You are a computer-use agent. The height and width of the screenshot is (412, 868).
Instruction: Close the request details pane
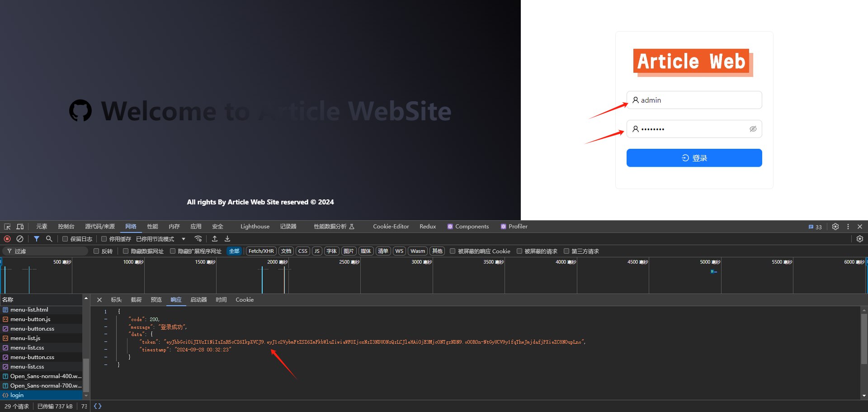99,300
